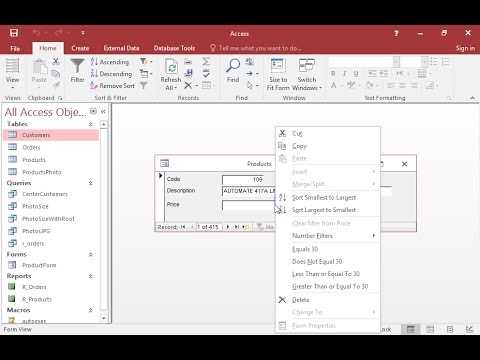Image resolution: width=480 pixels, height=360 pixels.
Task: Choose Sort Smallest to Largest
Action: pyautogui.click(x=328, y=198)
